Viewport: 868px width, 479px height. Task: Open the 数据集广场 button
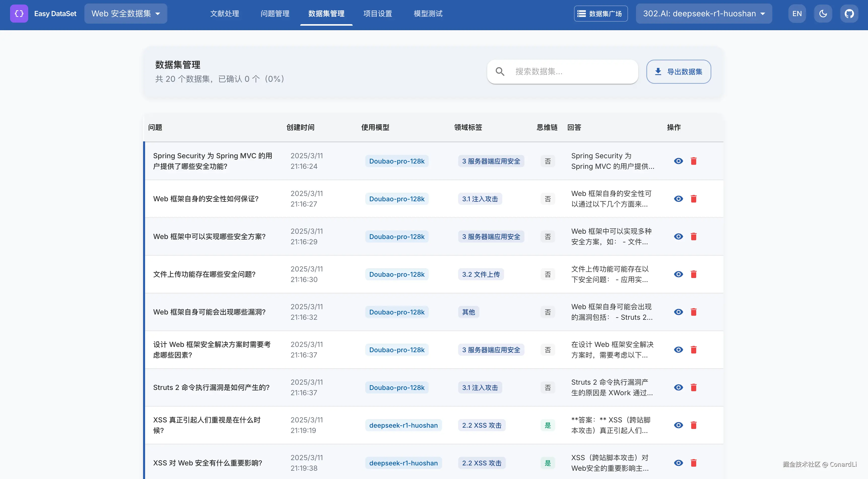600,14
